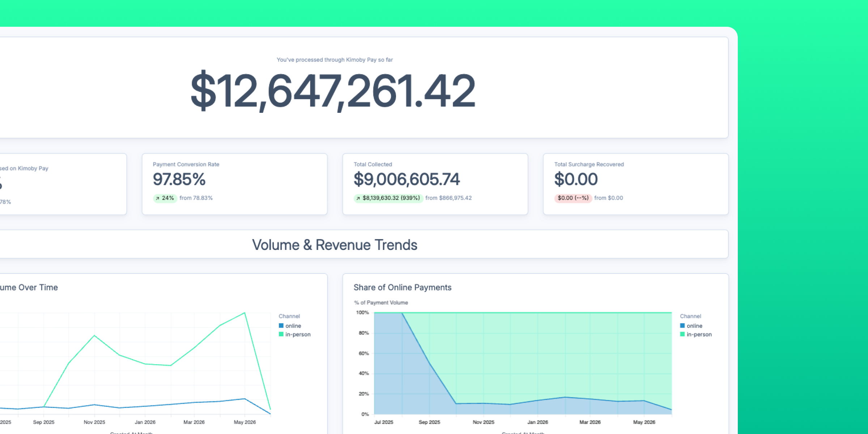Click the 100% y-axis tick label
This screenshot has width=868, height=434.
362,313
